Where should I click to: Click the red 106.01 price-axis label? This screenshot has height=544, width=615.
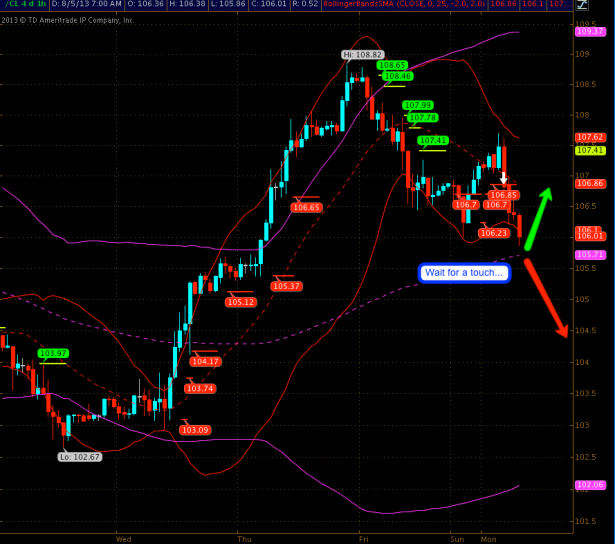click(590, 236)
